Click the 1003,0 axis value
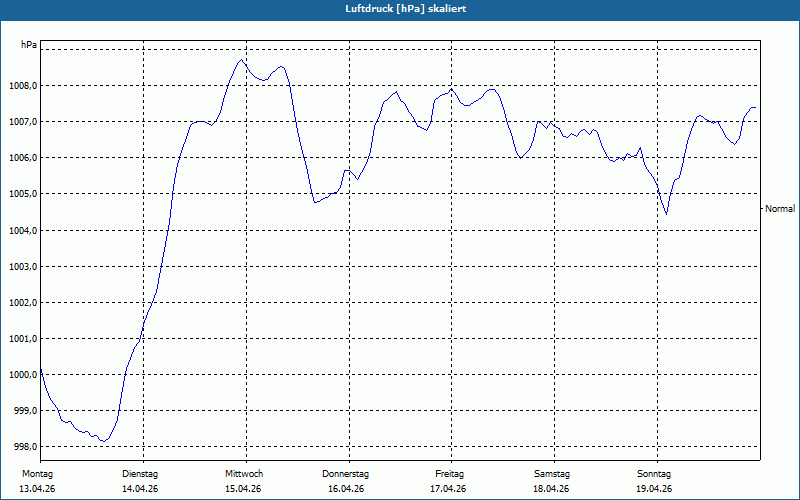800x500 pixels. click(x=23, y=267)
